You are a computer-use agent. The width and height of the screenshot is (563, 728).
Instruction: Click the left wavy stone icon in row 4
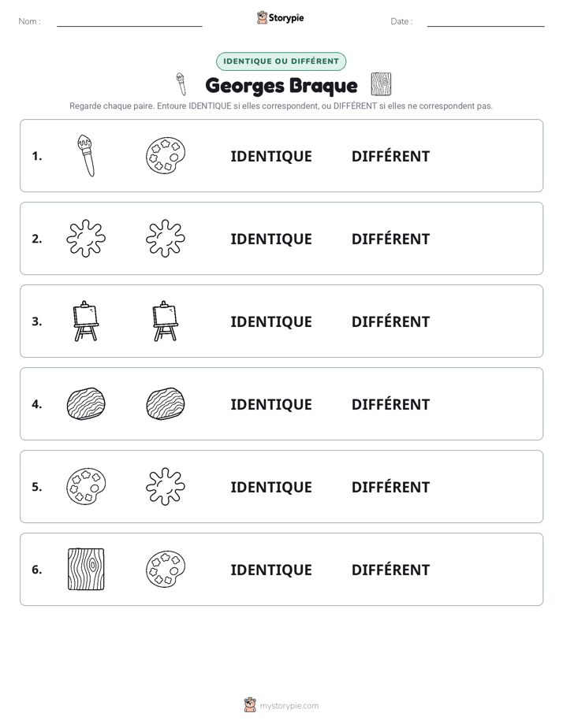pyautogui.click(x=86, y=404)
